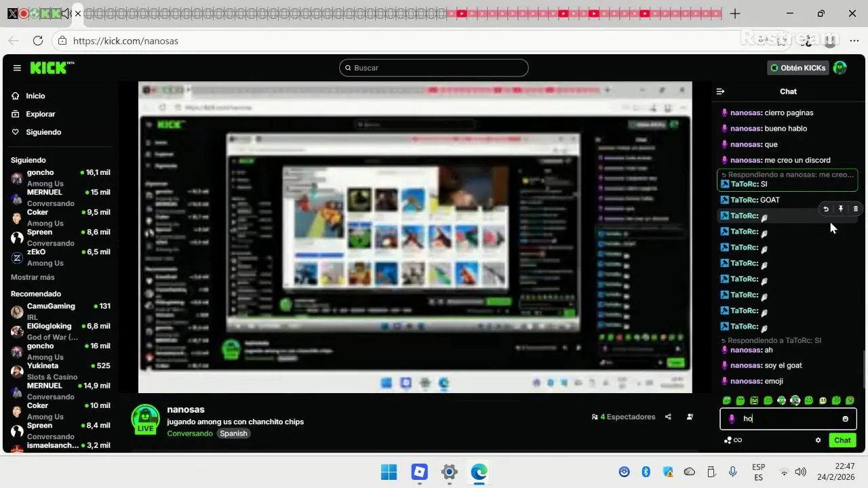
Task: Open the Windows Start menu
Action: (389, 472)
